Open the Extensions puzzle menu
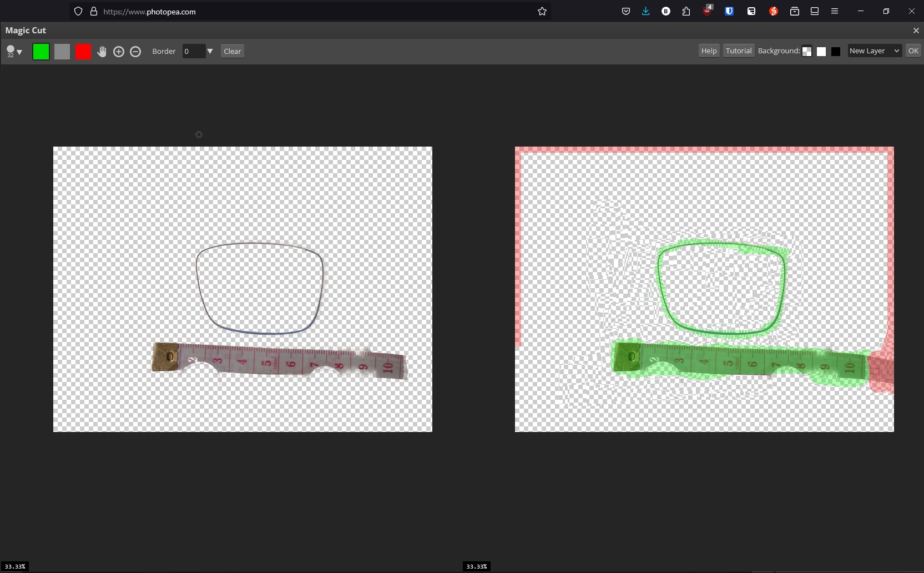924x573 pixels. (x=686, y=11)
